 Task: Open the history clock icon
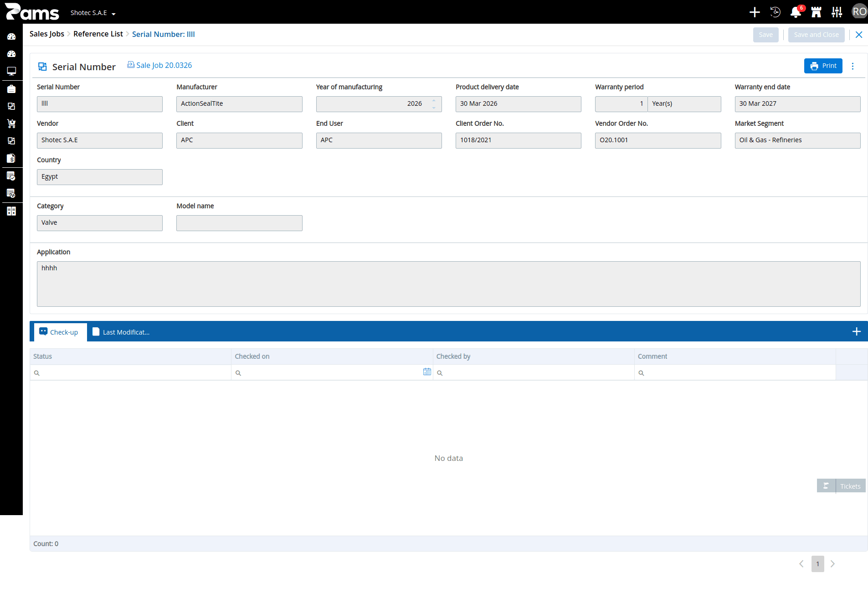pos(775,12)
